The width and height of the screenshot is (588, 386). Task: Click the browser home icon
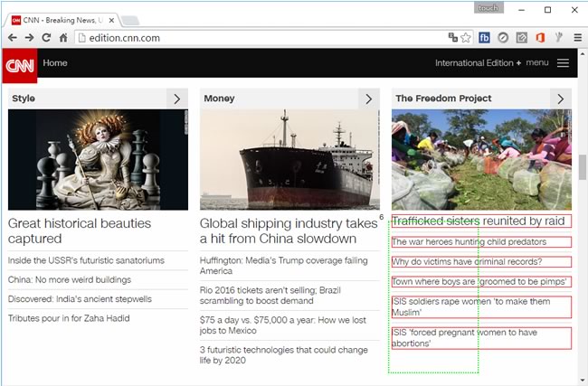point(63,38)
